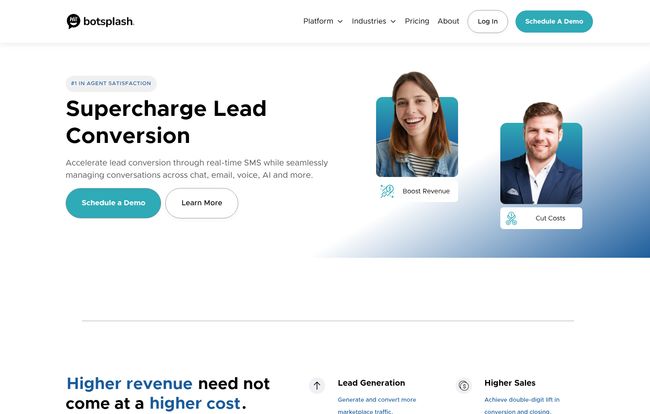
Task: Click the smiling woman photo card
Action: click(417, 124)
